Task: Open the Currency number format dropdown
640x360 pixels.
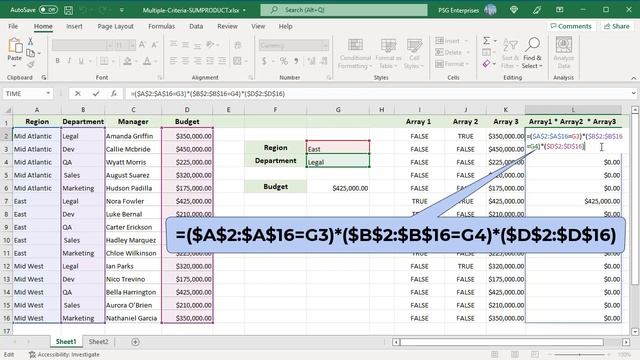Action: 325,45
